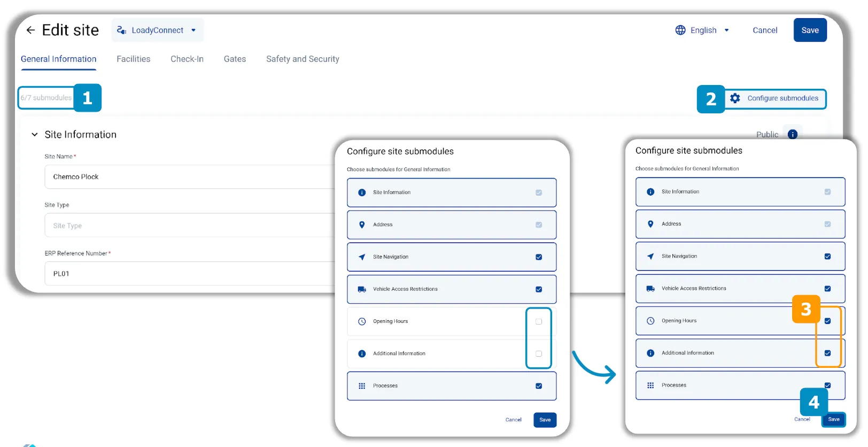The height and width of the screenshot is (447, 868).
Task: Click the LoadyConnect company icon
Action: 121,30
